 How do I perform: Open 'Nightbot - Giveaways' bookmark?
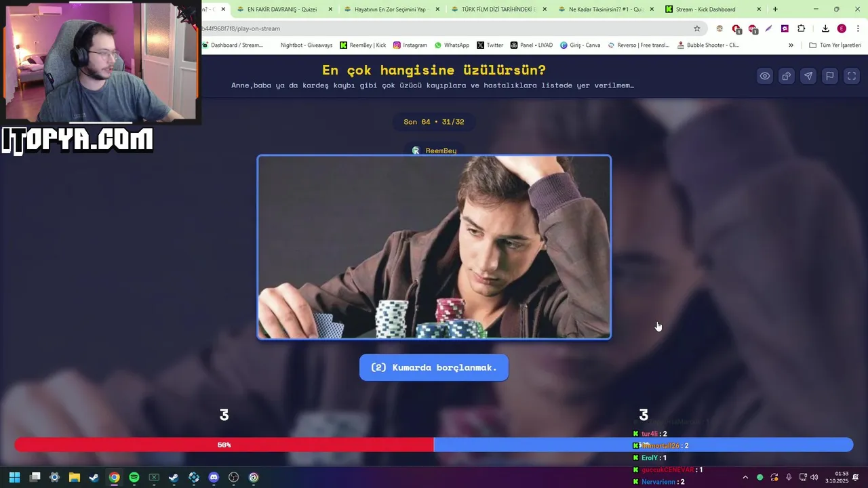(307, 45)
